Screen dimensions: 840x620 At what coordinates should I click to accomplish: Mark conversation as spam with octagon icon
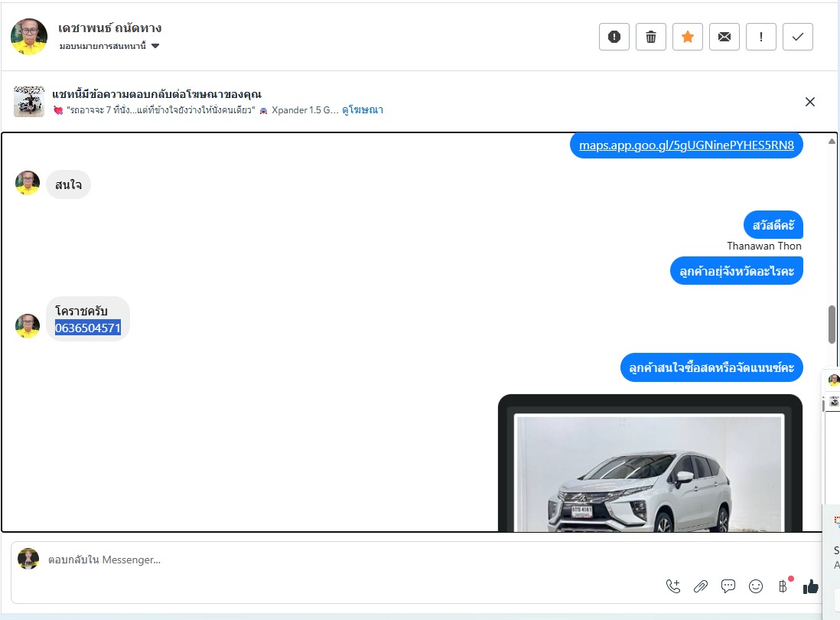[614, 37]
